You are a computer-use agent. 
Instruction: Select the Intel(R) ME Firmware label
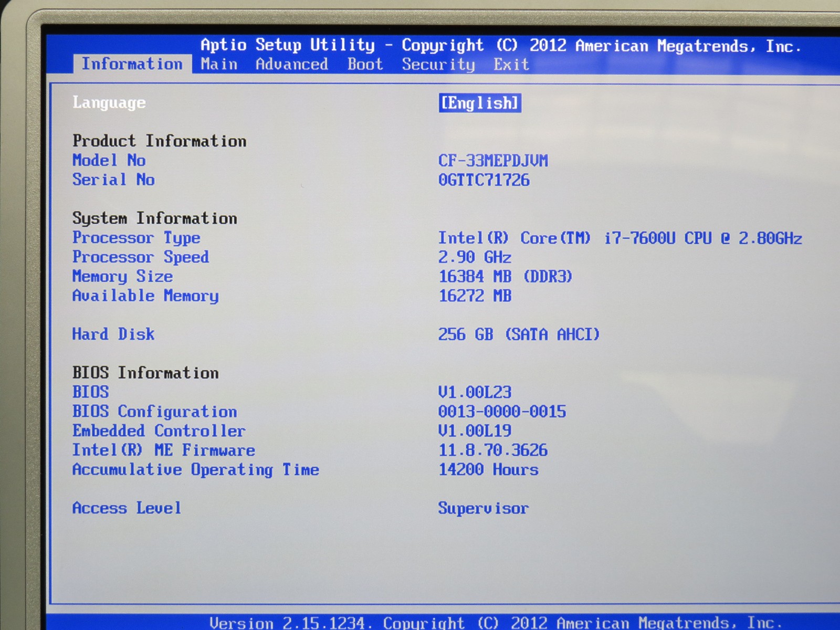[164, 450]
